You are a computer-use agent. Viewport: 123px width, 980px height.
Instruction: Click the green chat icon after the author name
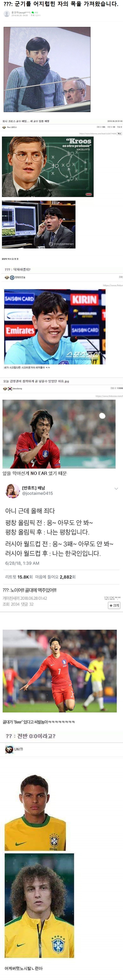coord(33,13)
